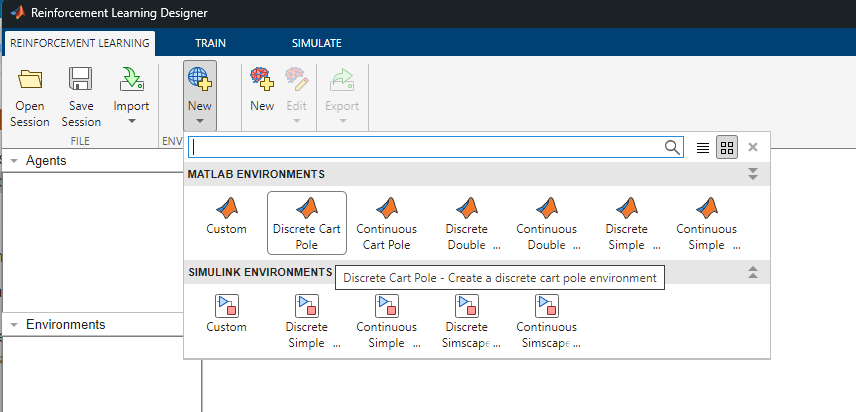Collapse the Simulink Environments section
The width and height of the screenshot is (856, 412).
click(x=753, y=272)
